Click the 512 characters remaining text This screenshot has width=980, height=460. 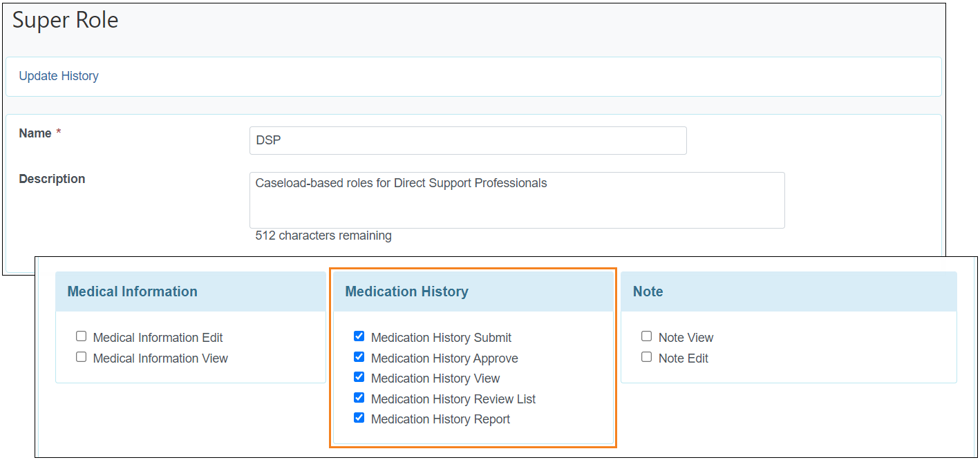click(323, 236)
